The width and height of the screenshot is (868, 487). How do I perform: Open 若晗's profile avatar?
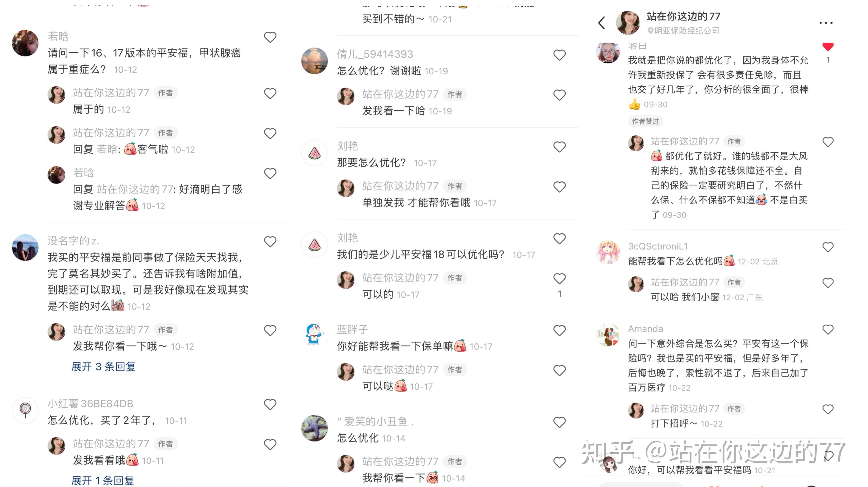(25, 43)
